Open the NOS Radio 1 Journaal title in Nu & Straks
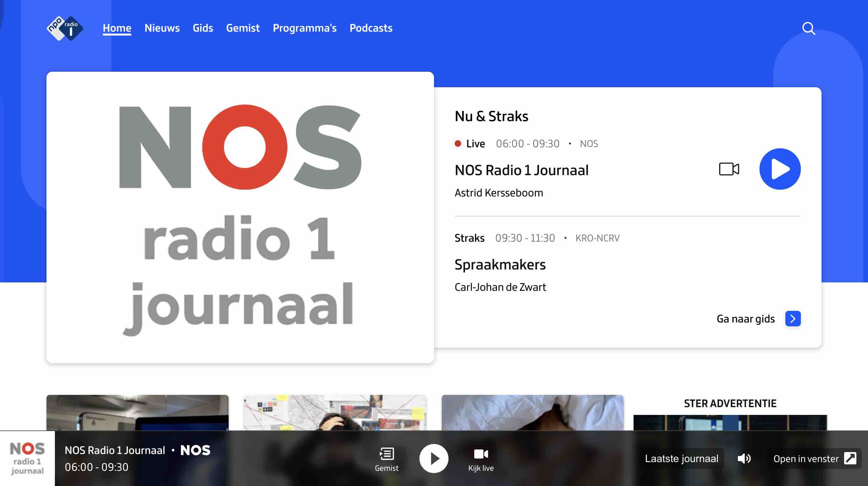 point(522,170)
